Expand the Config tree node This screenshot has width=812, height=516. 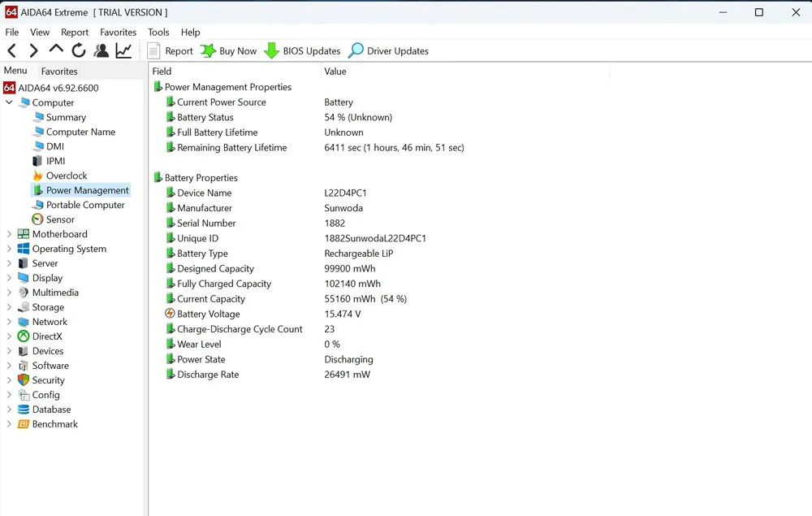(9, 395)
